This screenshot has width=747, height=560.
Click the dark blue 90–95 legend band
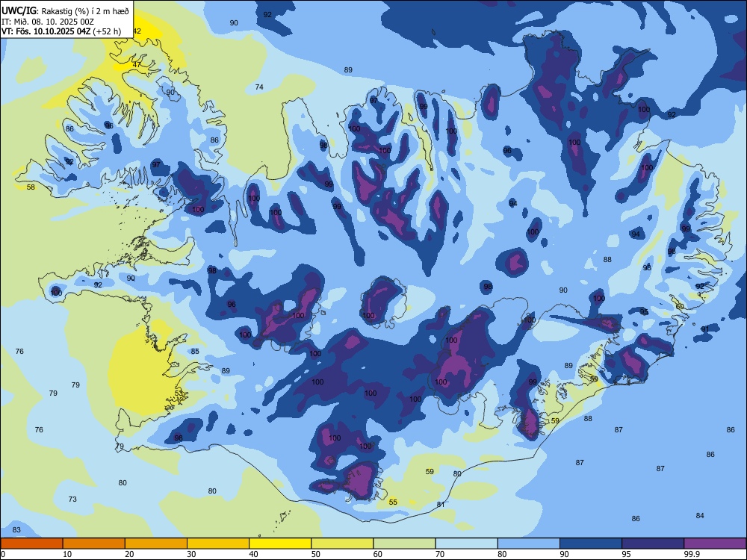point(591,544)
